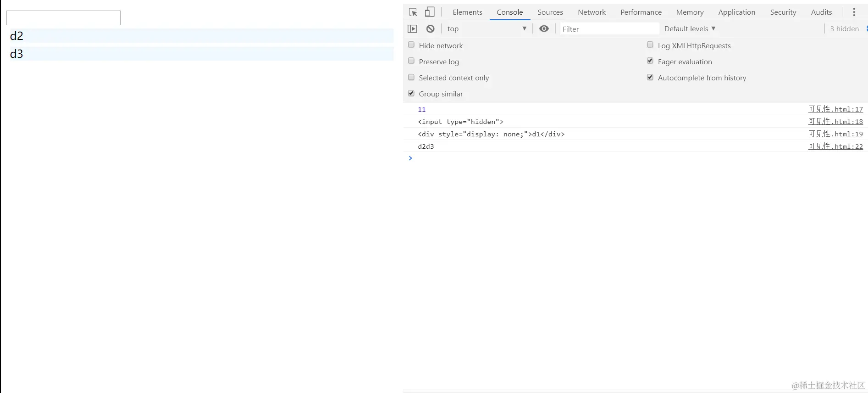This screenshot has width=868, height=393.
Task: Enable Selected context only checkbox
Action: click(411, 77)
